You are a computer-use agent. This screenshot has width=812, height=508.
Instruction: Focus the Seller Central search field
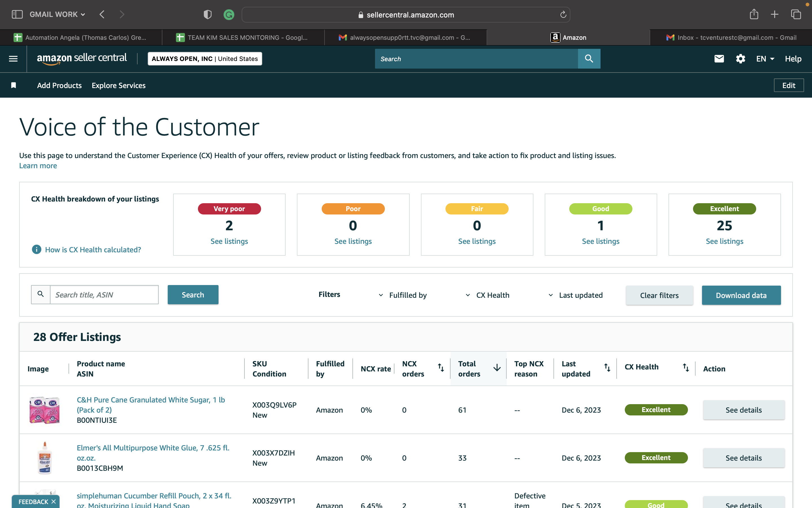pos(476,59)
